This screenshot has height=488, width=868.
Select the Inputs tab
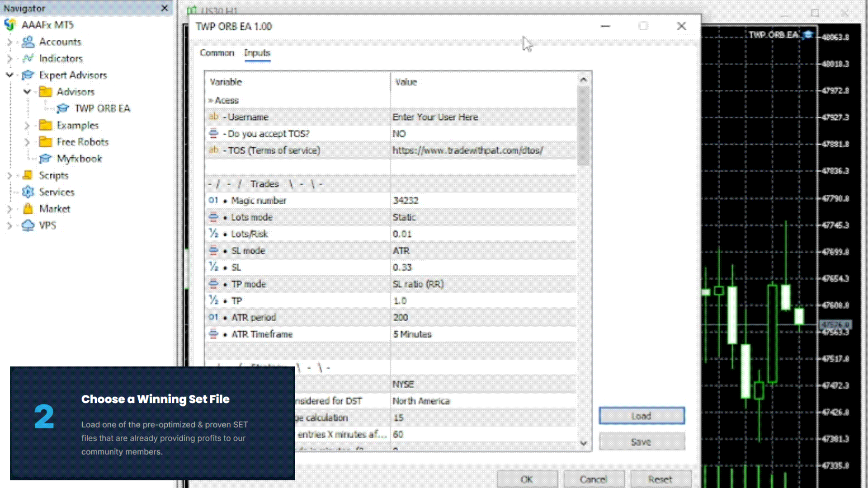257,53
